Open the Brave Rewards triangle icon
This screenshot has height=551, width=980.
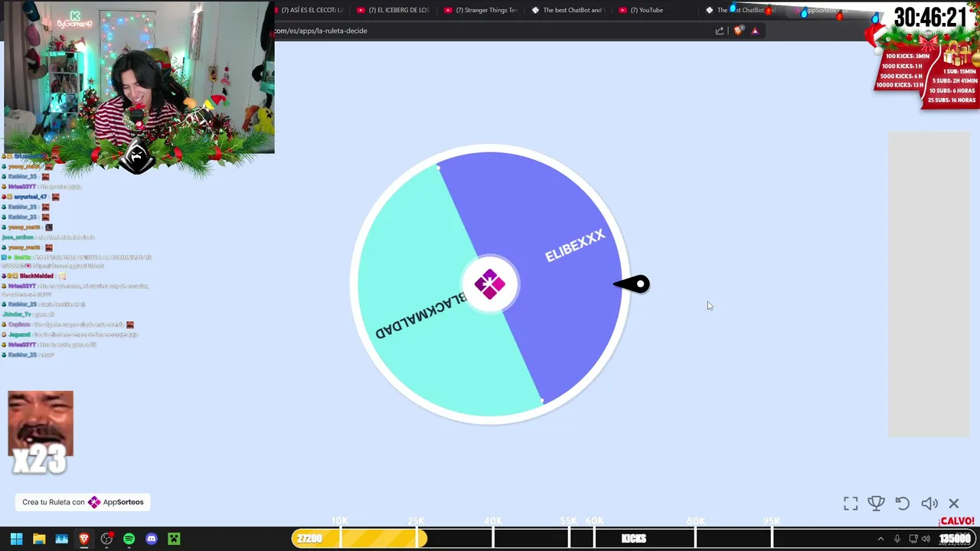pos(755,31)
